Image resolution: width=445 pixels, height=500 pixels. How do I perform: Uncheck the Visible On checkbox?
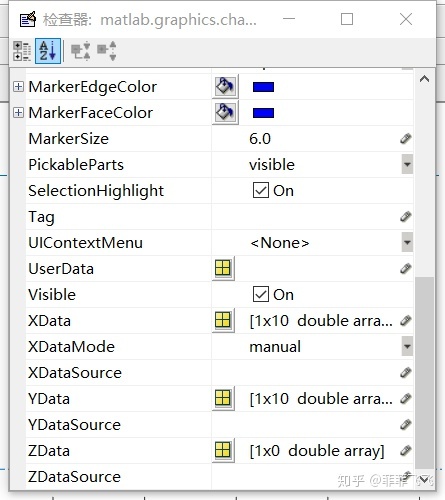[261, 294]
